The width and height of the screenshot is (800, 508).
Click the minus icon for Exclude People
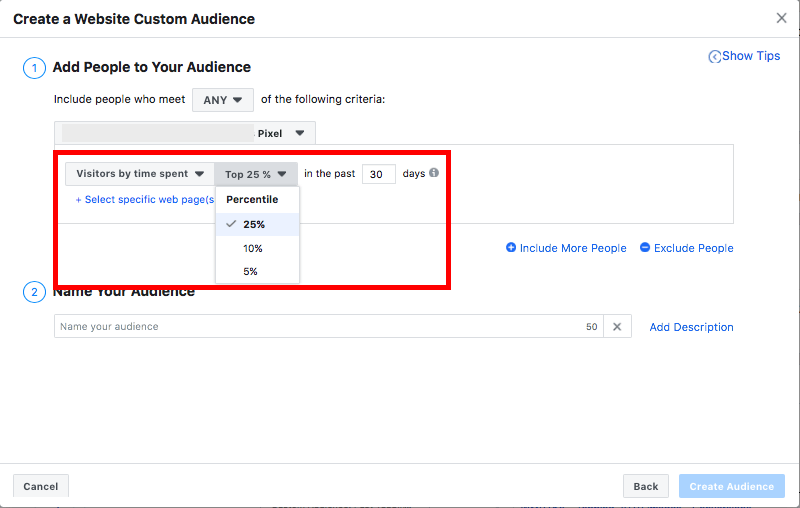click(645, 248)
